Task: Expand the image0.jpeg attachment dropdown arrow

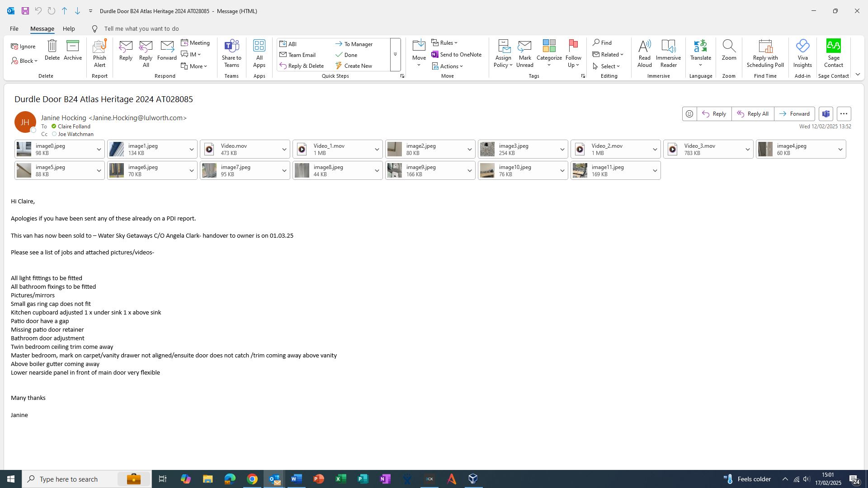Action: pyautogui.click(x=99, y=150)
